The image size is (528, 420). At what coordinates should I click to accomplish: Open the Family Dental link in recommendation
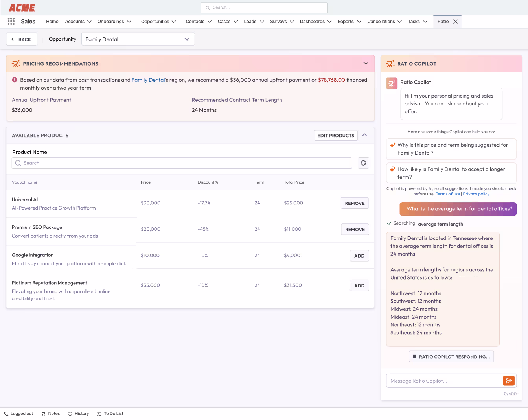tap(148, 80)
